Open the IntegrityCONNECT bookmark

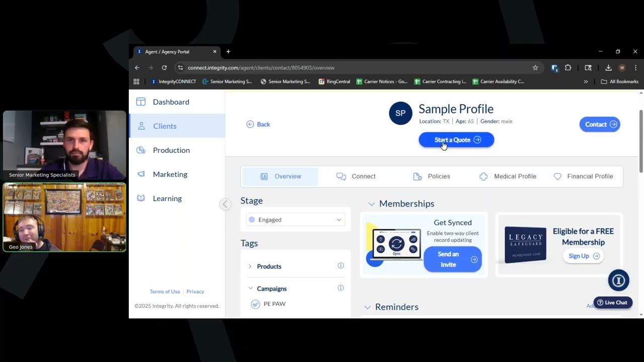coord(174,81)
